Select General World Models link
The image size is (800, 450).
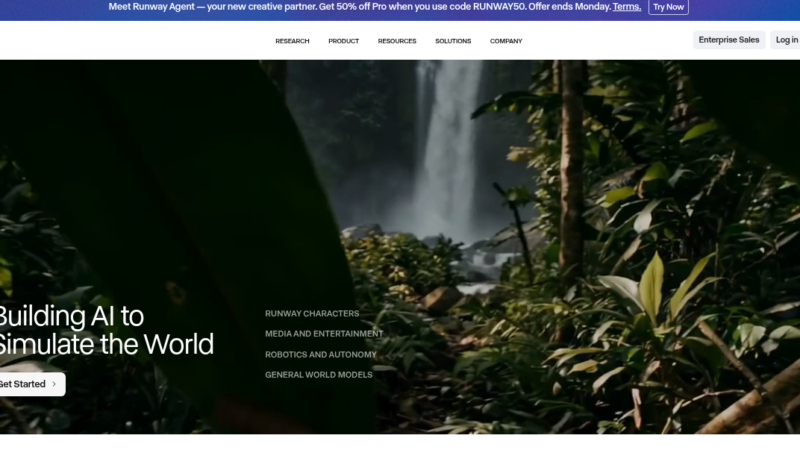pyautogui.click(x=318, y=375)
